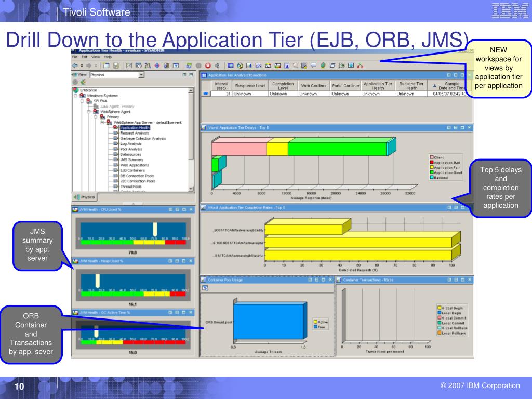
Task: Sort by Sample Date and Time column
Action: tap(449, 86)
